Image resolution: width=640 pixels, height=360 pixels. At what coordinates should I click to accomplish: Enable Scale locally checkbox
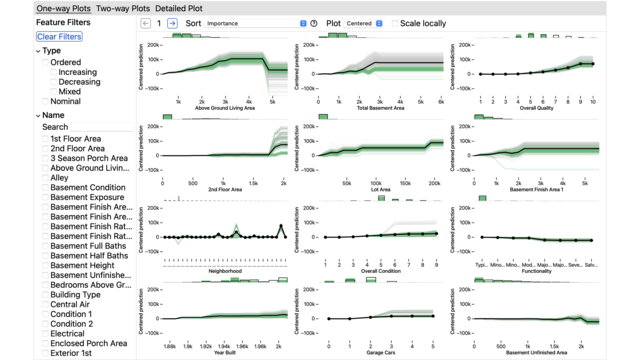(x=395, y=24)
